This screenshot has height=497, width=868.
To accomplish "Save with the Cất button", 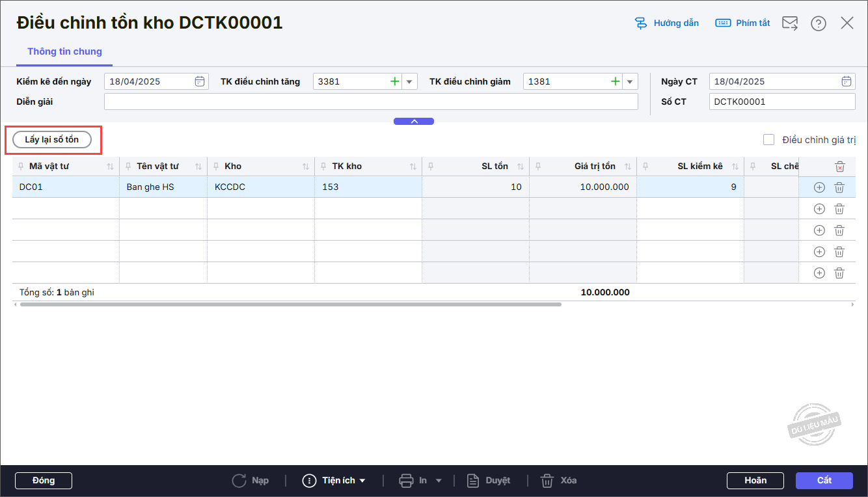I will (824, 481).
